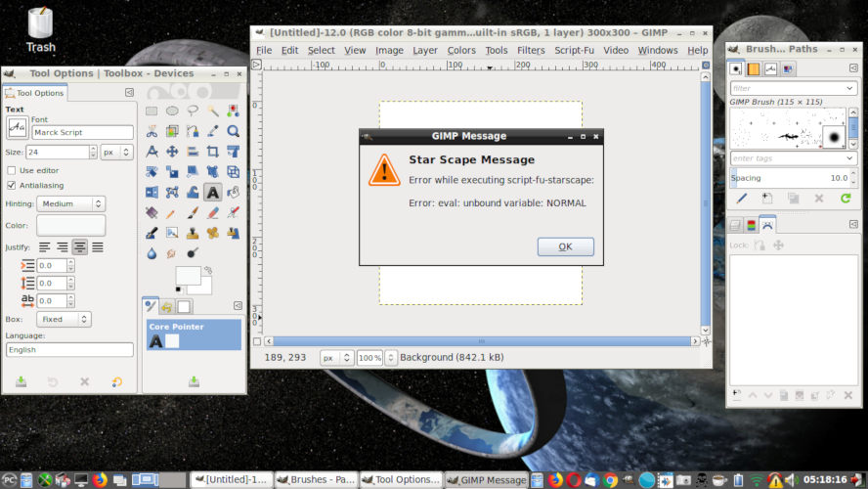Click OK in GIMP Message dialog
The image size is (868, 489).
566,247
